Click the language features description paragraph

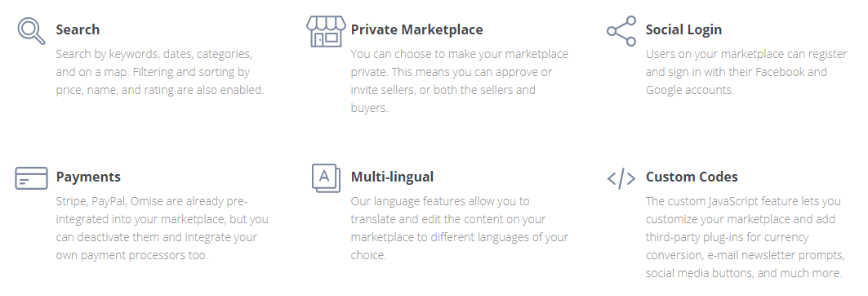[x=460, y=228]
